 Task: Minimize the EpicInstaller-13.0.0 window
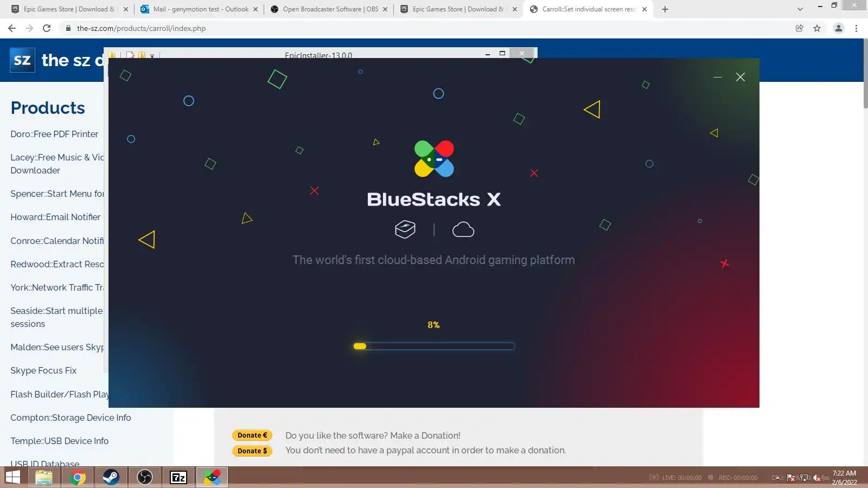(488, 54)
